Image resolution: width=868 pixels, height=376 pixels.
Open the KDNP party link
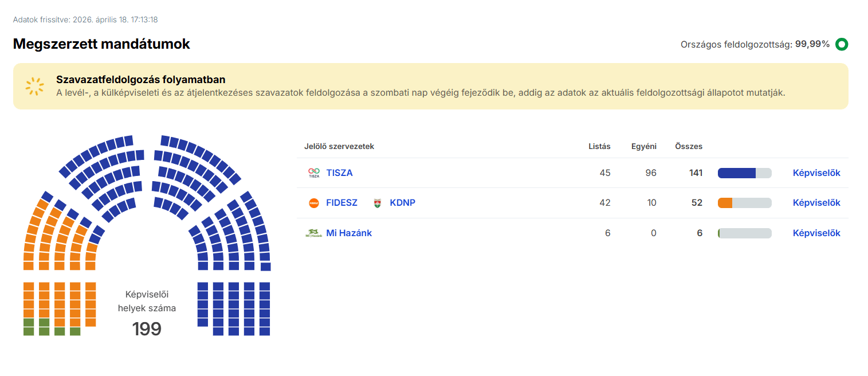click(x=402, y=203)
